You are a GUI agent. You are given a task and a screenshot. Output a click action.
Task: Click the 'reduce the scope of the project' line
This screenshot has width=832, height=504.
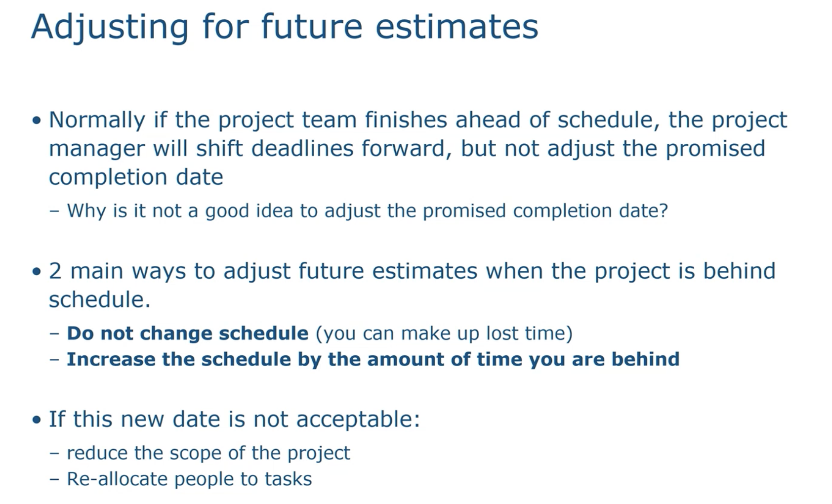click(208, 453)
